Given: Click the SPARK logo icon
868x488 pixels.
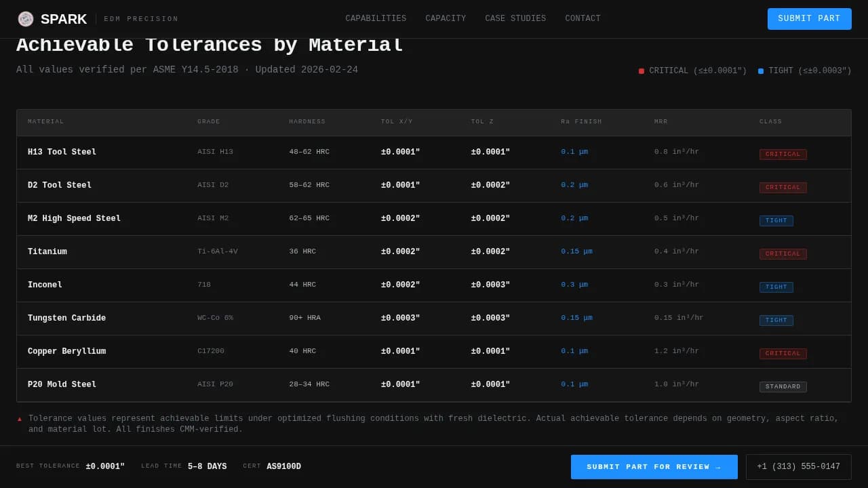Looking at the screenshot, I should pyautogui.click(x=26, y=19).
